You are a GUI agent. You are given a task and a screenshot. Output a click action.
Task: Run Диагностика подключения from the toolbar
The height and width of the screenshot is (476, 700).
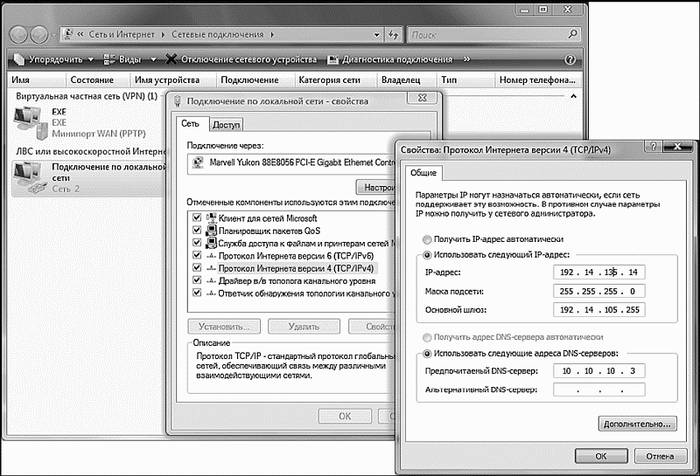[x=335, y=60]
